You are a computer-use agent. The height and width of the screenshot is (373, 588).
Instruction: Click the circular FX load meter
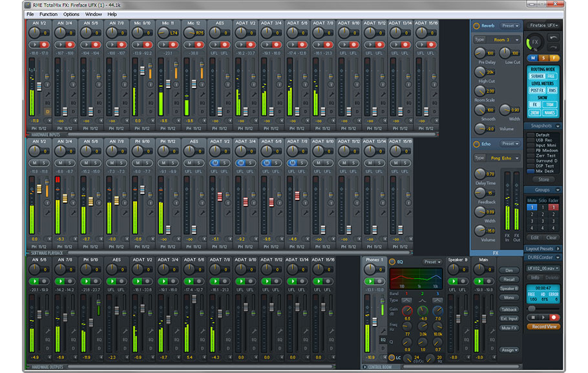click(x=535, y=43)
